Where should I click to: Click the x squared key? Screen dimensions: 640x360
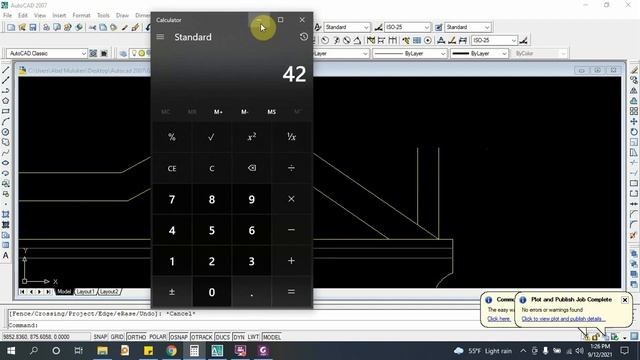pyautogui.click(x=251, y=137)
